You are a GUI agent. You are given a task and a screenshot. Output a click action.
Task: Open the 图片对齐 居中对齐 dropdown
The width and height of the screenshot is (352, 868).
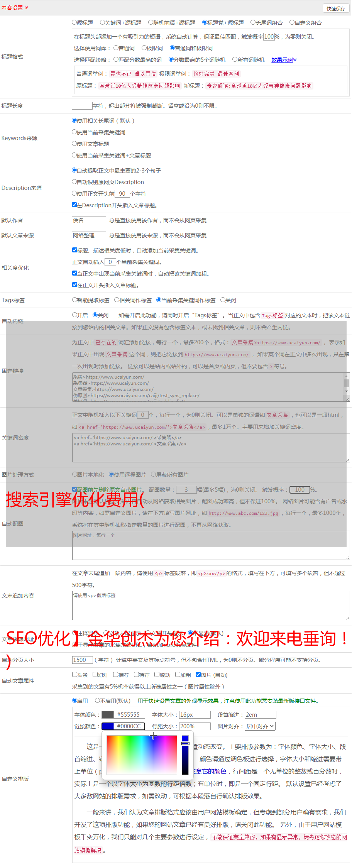click(261, 726)
